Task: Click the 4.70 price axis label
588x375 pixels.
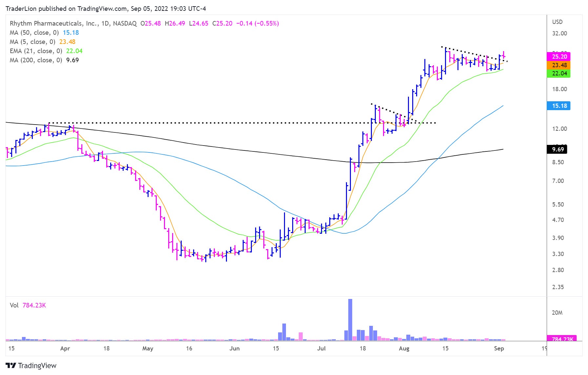Action: (558, 220)
